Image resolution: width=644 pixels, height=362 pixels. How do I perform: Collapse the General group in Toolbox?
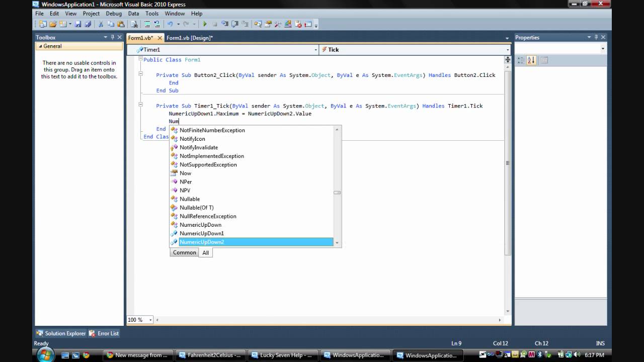(x=41, y=46)
